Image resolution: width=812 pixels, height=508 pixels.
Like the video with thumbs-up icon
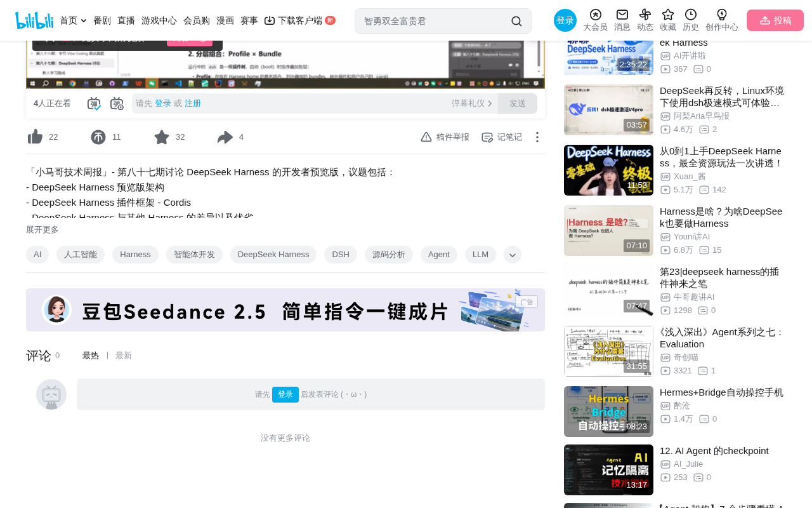[x=36, y=137]
